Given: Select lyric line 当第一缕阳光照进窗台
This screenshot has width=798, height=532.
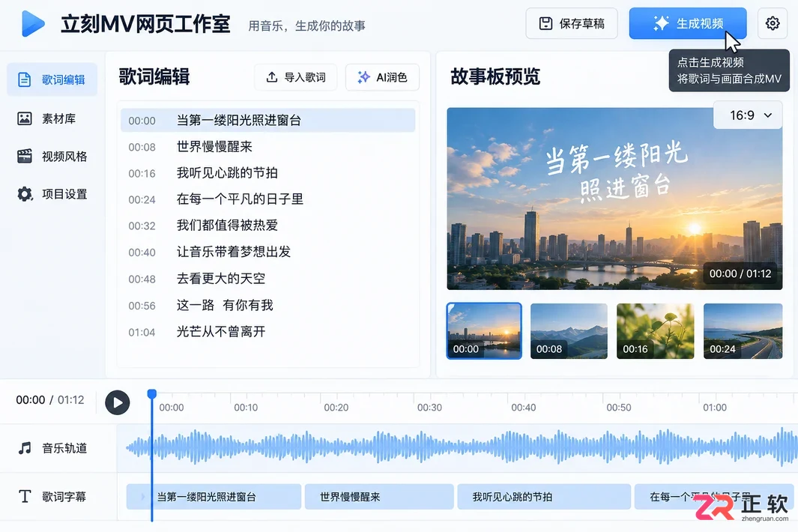Looking at the screenshot, I should pyautogui.click(x=267, y=120).
